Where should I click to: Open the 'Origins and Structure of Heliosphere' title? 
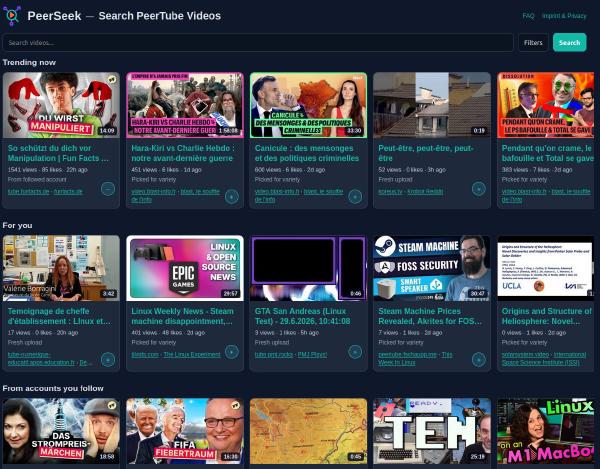pos(547,316)
